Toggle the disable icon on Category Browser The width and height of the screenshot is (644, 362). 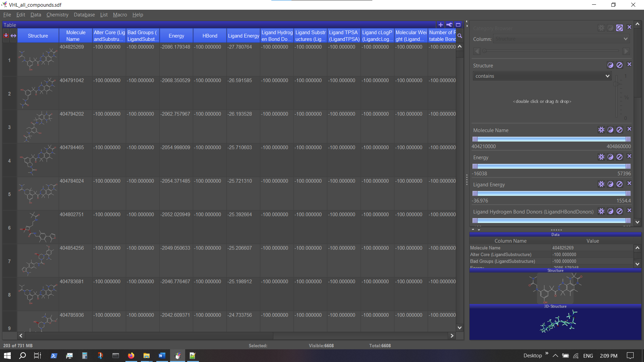pos(620,28)
